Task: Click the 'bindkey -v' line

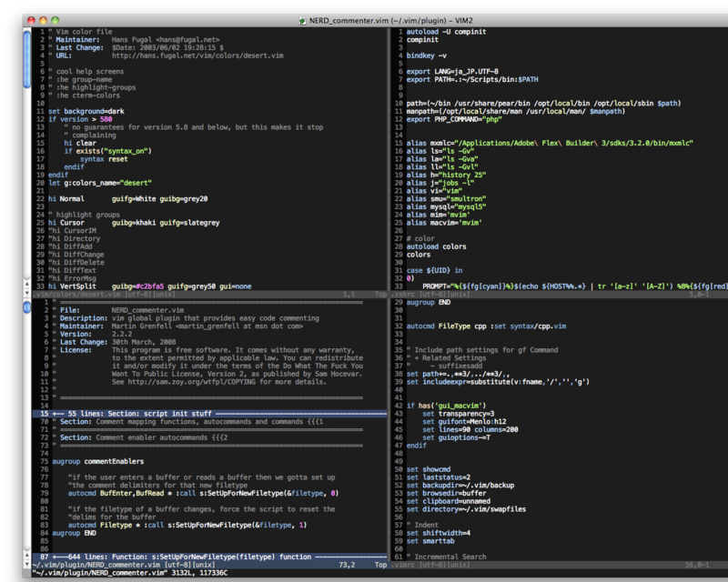Action: tap(426, 55)
